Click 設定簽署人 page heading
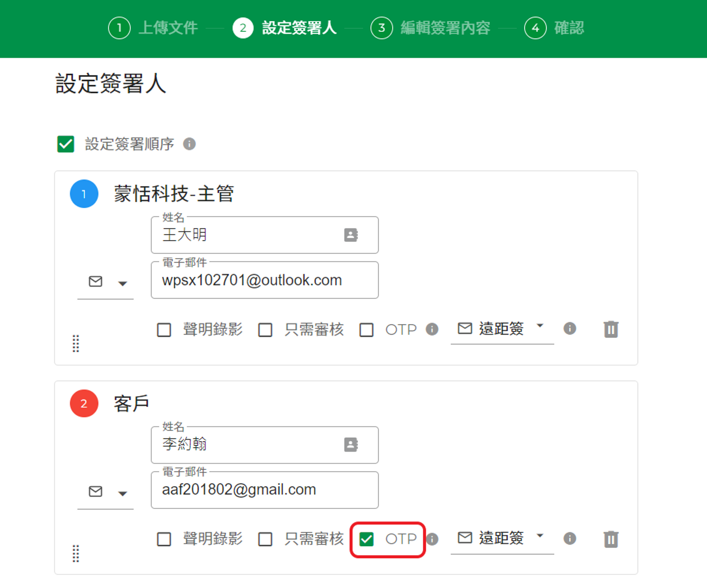 [x=111, y=83]
